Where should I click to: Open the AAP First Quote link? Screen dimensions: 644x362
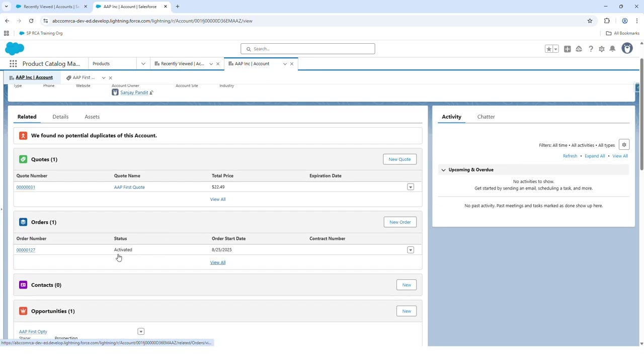click(x=129, y=187)
